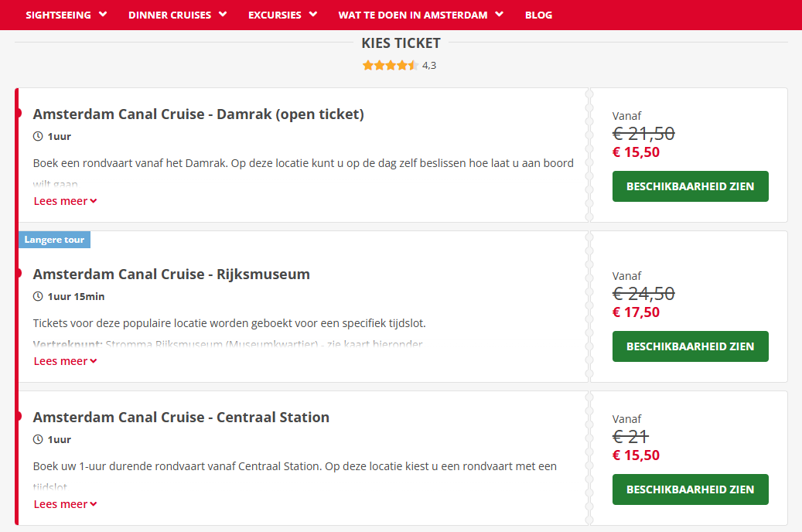Screen dimensions: 802x532
Task: Expand Lees meer for Damrak cruise
Action: (x=66, y=201)
